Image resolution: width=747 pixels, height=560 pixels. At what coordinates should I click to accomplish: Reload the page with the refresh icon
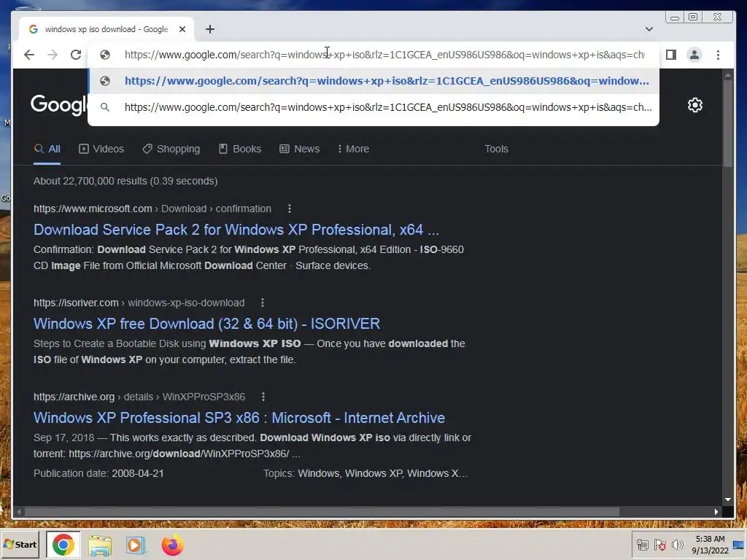pyautogui.click(x=76, y=55)
